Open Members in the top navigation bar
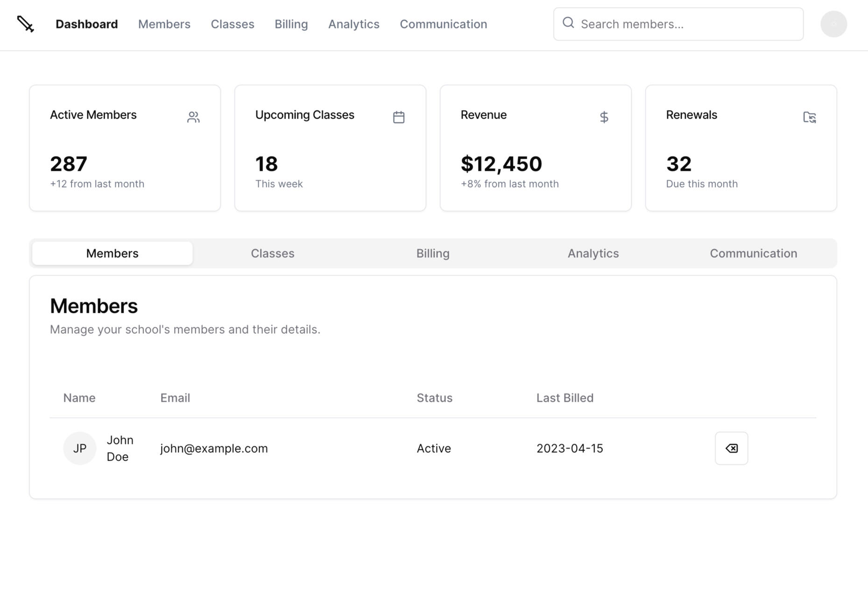The width and height of the screenshot is (868, 593). pos(164,24)
